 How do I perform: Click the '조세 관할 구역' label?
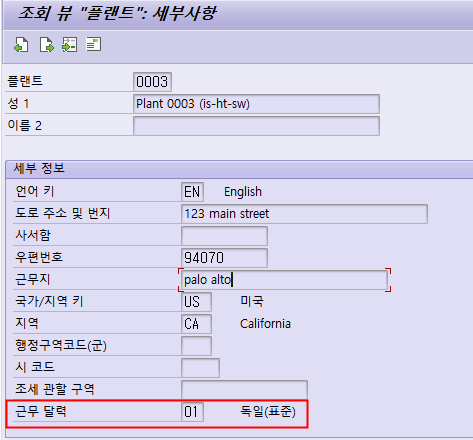point(55,389)
